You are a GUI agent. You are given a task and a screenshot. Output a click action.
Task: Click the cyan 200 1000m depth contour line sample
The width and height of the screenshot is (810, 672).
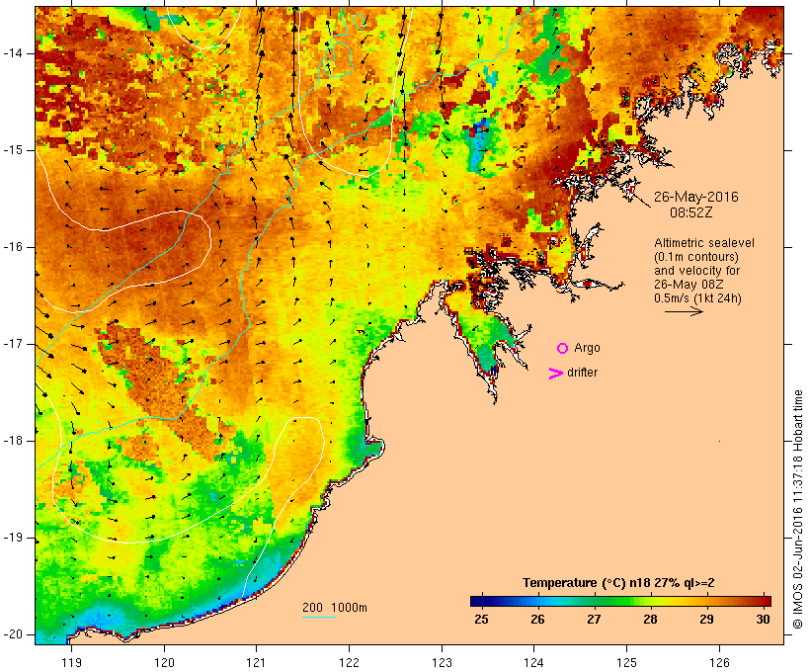[319, 617]
